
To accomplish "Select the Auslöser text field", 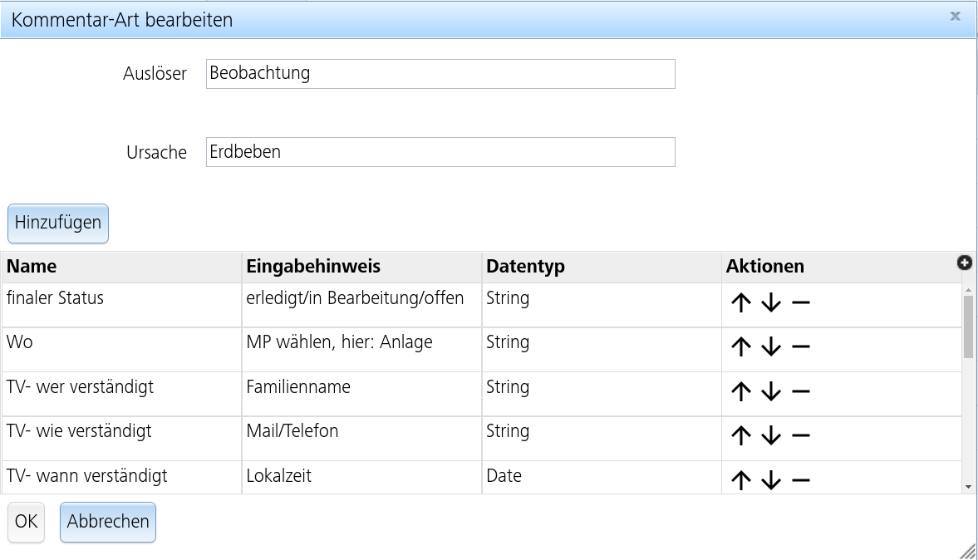I will (x=440, y=73).
